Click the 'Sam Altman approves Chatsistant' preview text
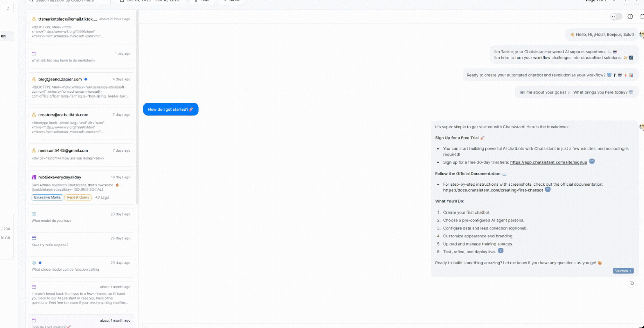The image size is (644, 328). pos(77,187)
